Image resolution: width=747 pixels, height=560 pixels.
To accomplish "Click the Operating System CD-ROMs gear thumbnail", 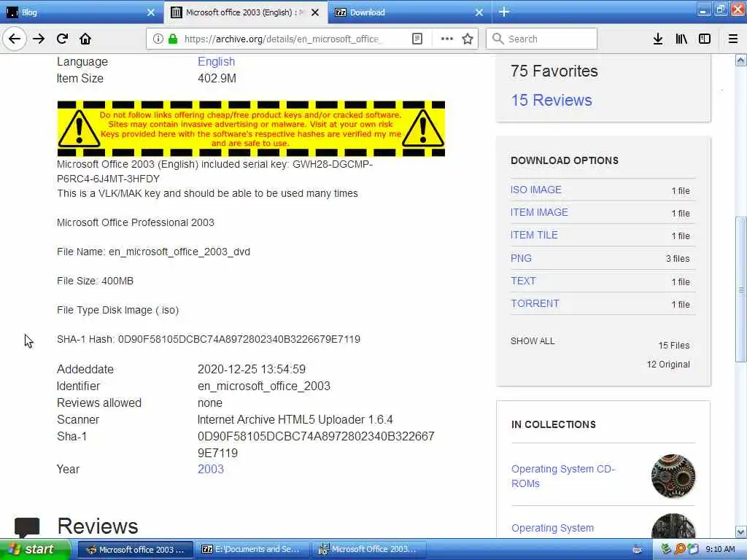I will tap(673, 476).
